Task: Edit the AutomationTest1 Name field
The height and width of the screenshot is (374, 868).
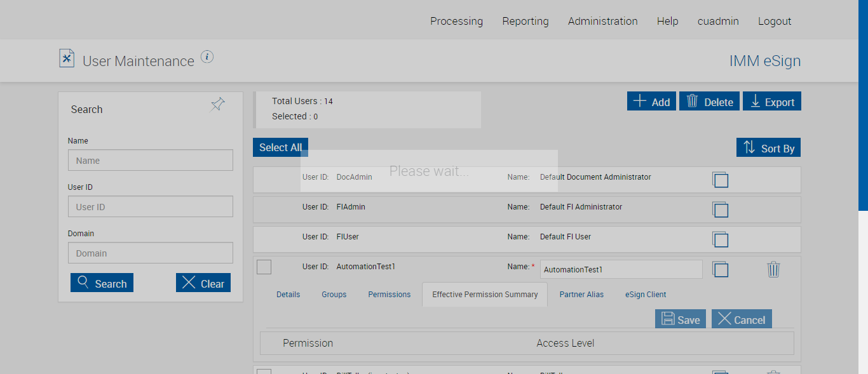Action: point(621,269)
